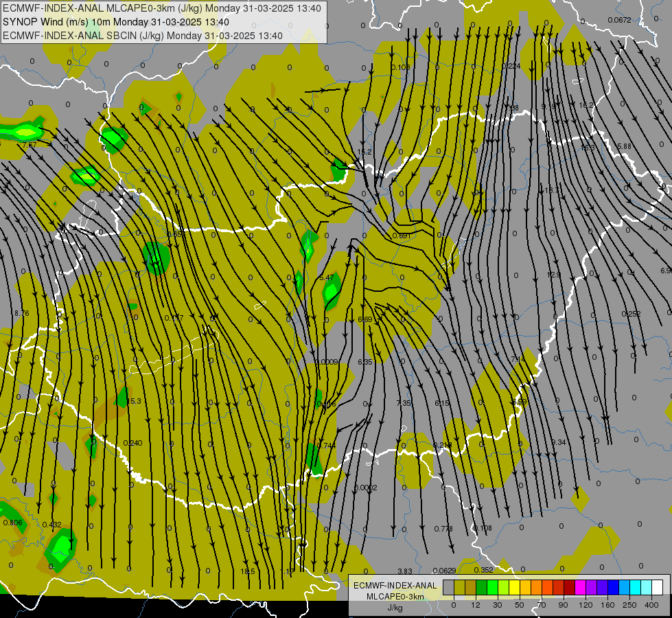Click the legend tick label 12
672x618 pixels.
coord(475,605)
